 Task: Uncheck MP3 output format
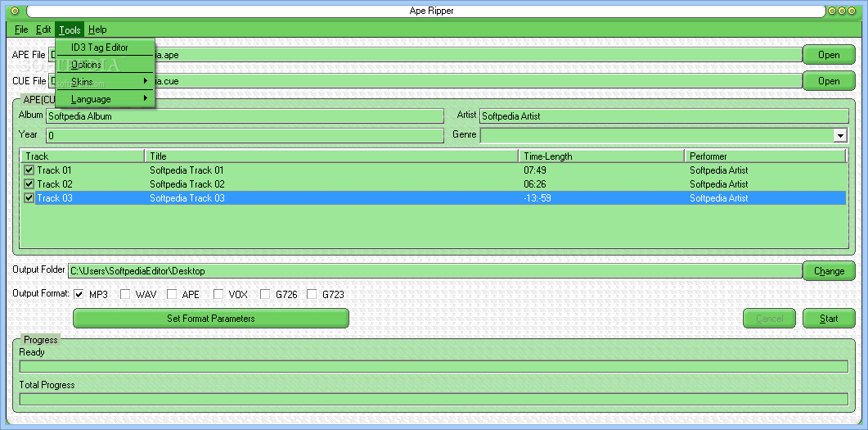78,294
